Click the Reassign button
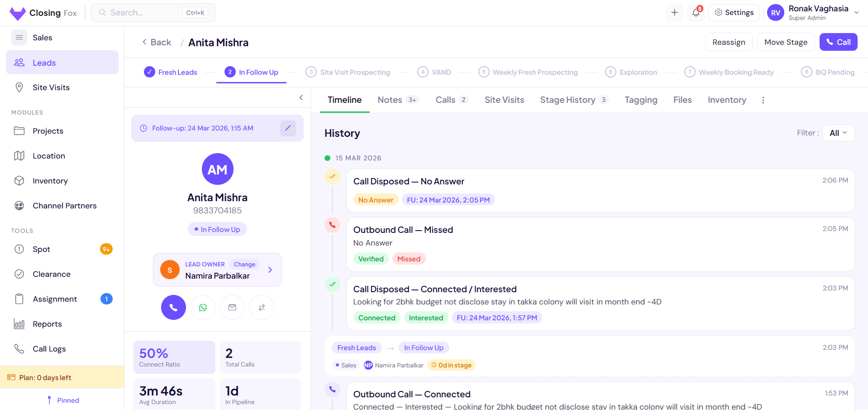 (729, 42)
